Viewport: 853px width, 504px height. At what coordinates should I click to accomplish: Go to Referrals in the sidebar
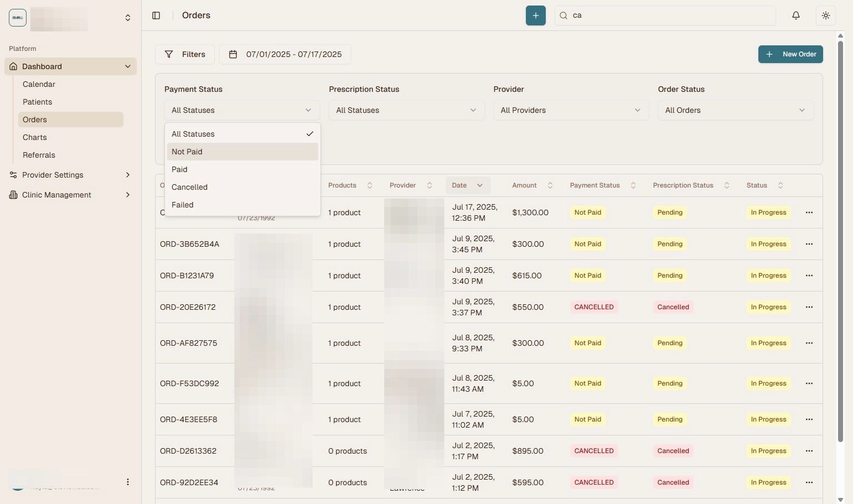71,155
